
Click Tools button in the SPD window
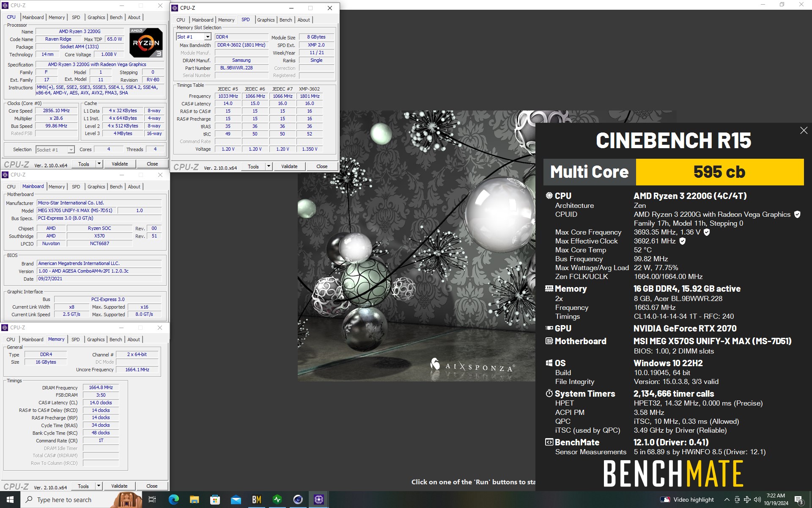(253, 166)
